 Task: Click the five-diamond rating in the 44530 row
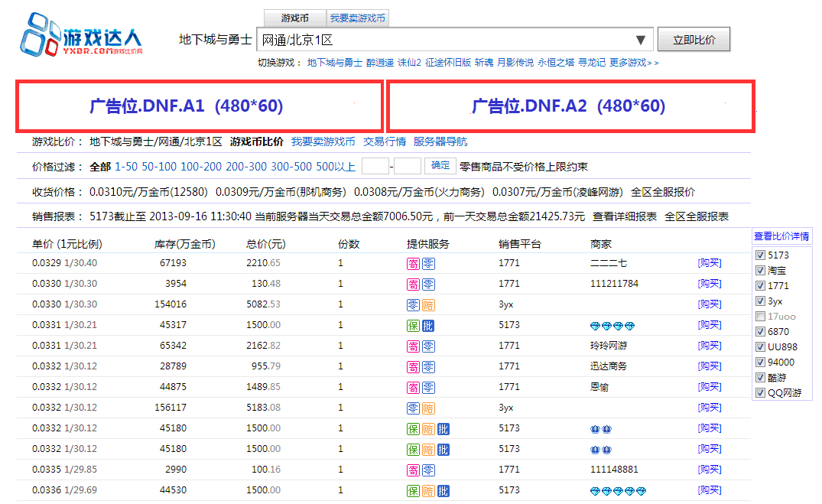(618, 492)
